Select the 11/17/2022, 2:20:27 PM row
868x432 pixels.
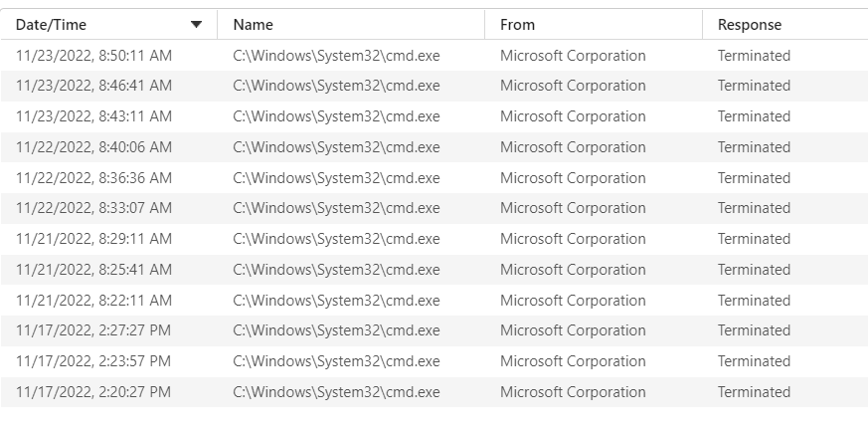pos(434,392)
